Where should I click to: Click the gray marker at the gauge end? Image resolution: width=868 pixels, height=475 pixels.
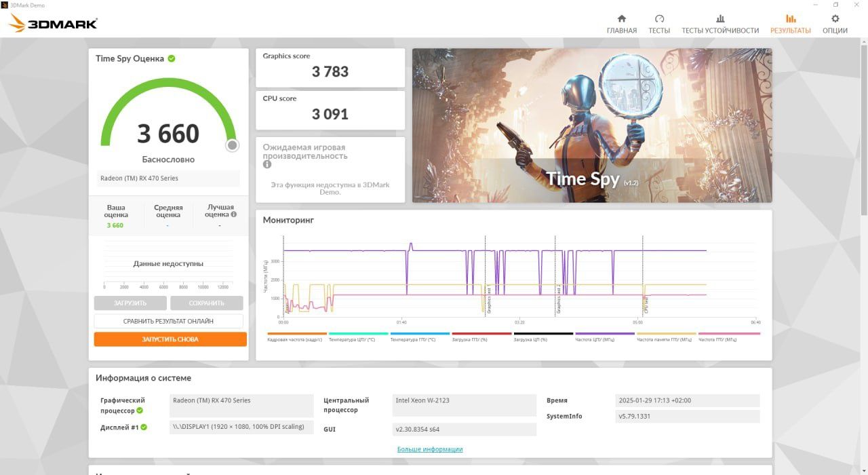pos(233,145)
